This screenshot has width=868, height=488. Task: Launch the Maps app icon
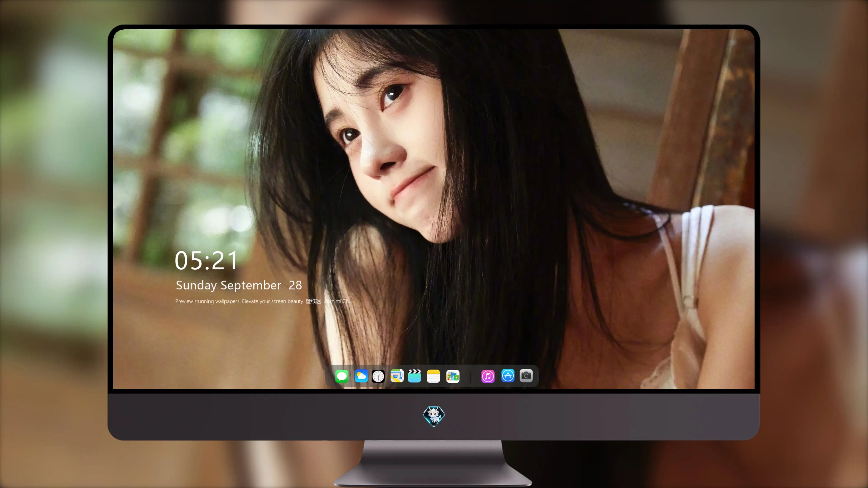pyautogui.click(x=397, y=376)
